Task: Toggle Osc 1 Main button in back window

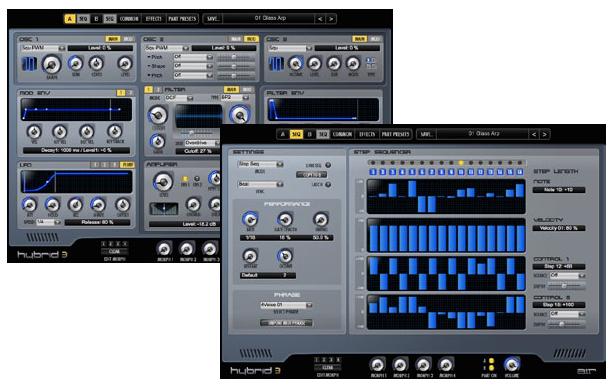Action: pos(112,39)
